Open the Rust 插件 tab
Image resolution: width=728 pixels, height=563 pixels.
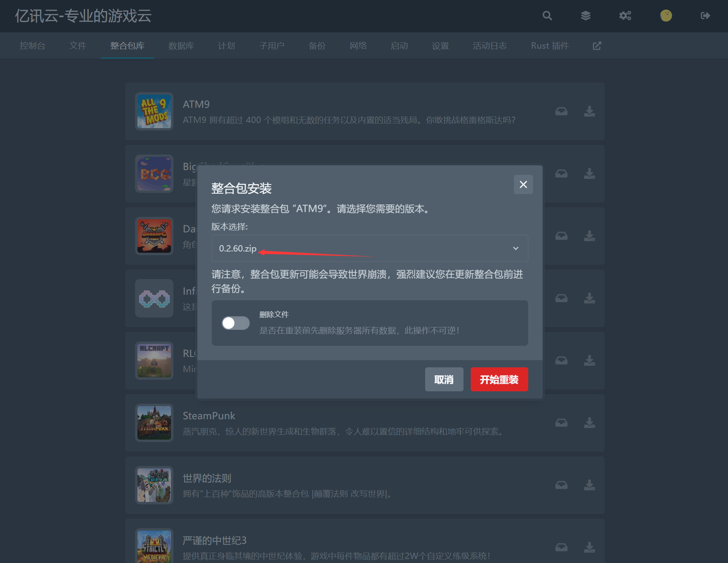550,46
